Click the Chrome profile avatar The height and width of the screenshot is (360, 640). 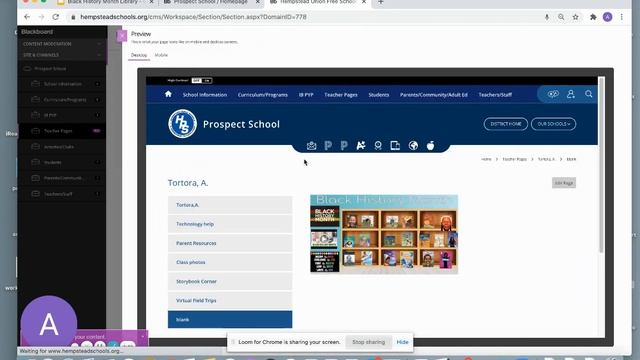(x=607, y=17)
